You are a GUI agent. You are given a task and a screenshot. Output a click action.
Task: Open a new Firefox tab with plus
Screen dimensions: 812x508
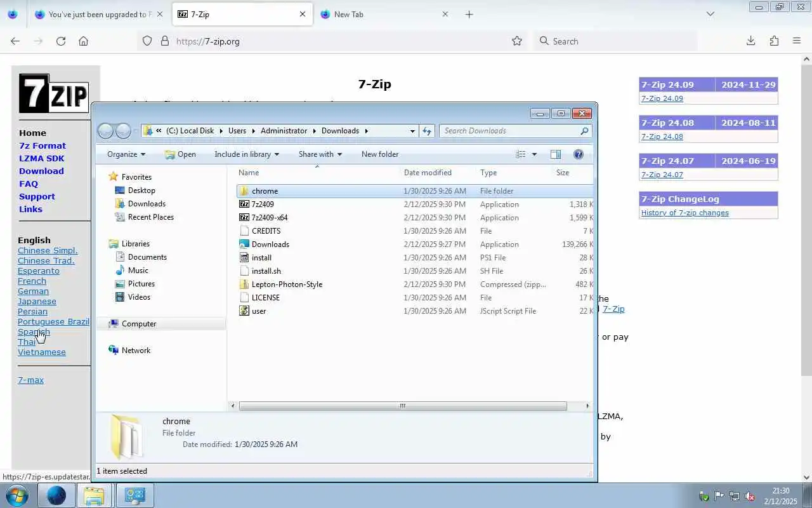pyautogui.click(x=469, y=14)
